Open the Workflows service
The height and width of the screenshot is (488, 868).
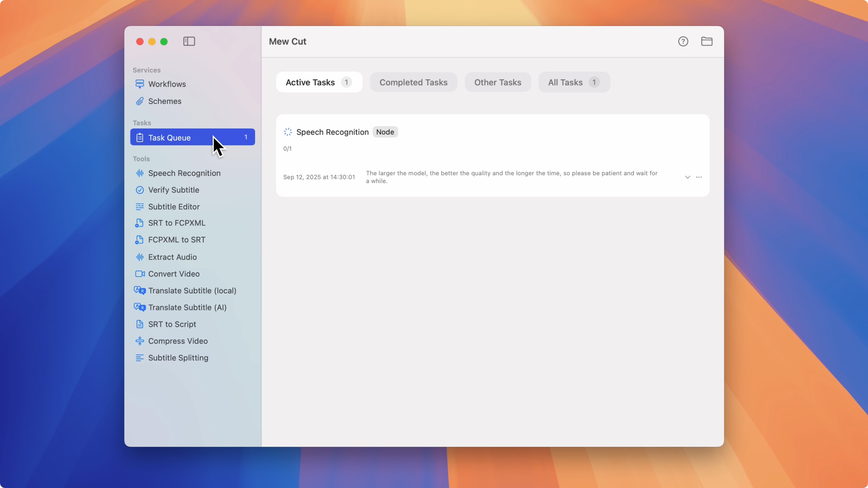point(167,84)
